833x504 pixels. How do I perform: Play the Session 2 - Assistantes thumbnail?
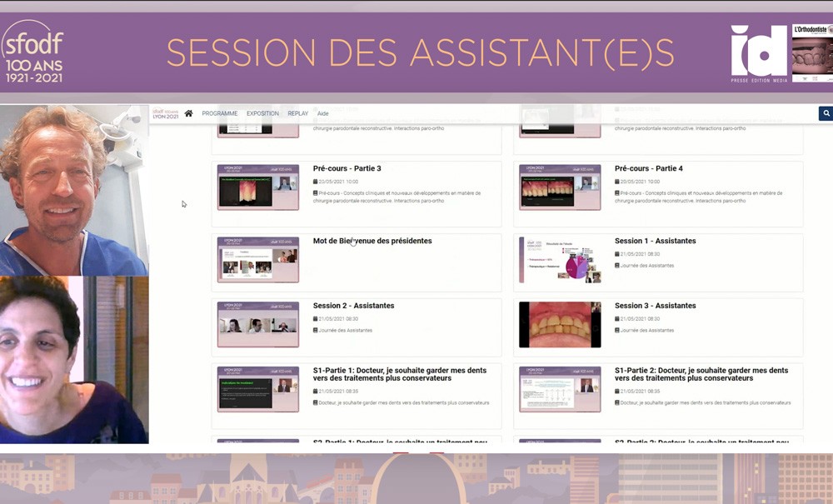click(258, 324)
